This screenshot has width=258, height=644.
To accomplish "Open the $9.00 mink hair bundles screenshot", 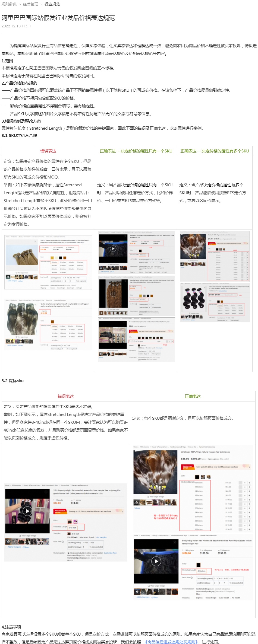I will click(x=136, y=340).
